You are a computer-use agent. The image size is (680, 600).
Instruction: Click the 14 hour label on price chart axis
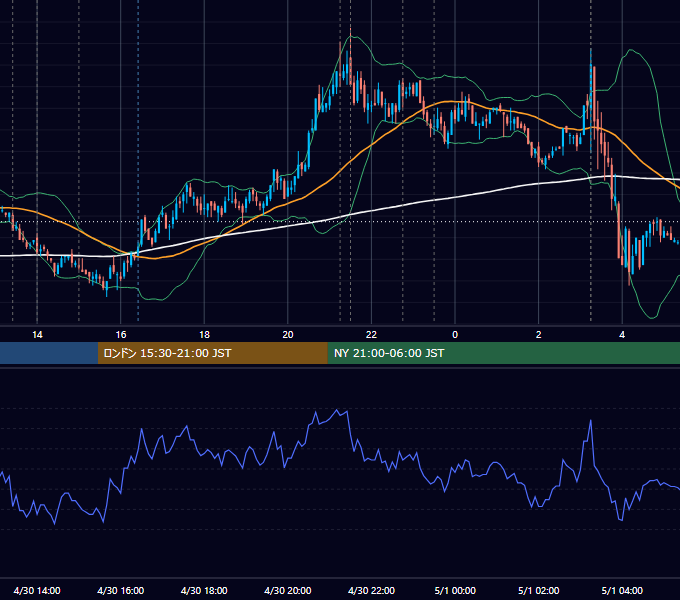(37, 335)
